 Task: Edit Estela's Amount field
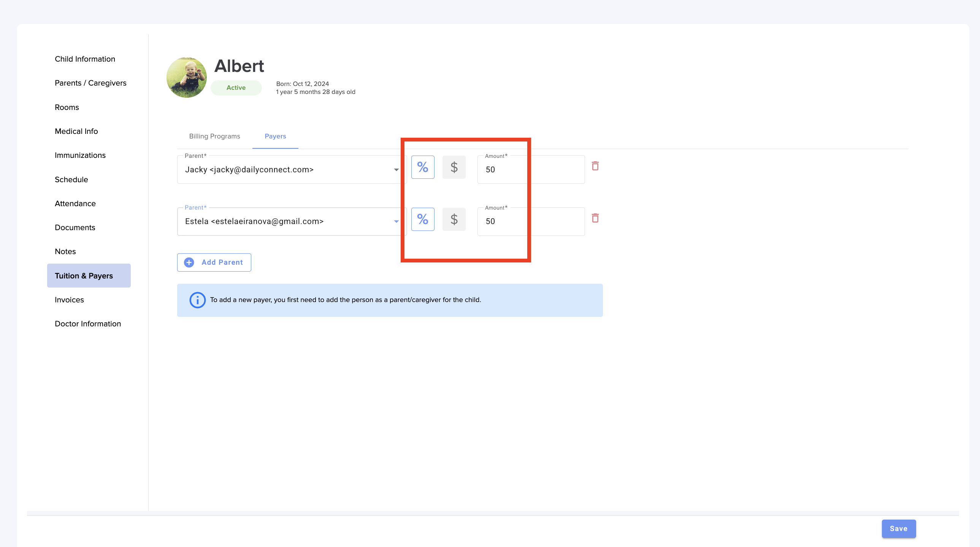tap(531, 221)
